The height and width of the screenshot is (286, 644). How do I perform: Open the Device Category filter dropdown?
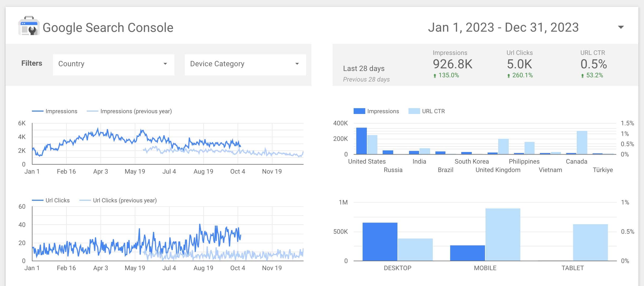click(246, 65)
